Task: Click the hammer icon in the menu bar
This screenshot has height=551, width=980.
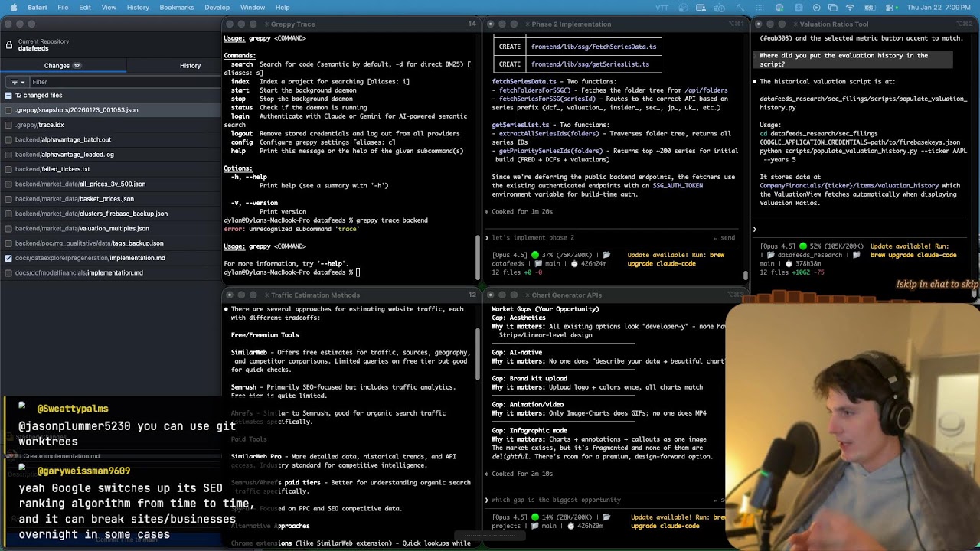Action: (740, 8)
